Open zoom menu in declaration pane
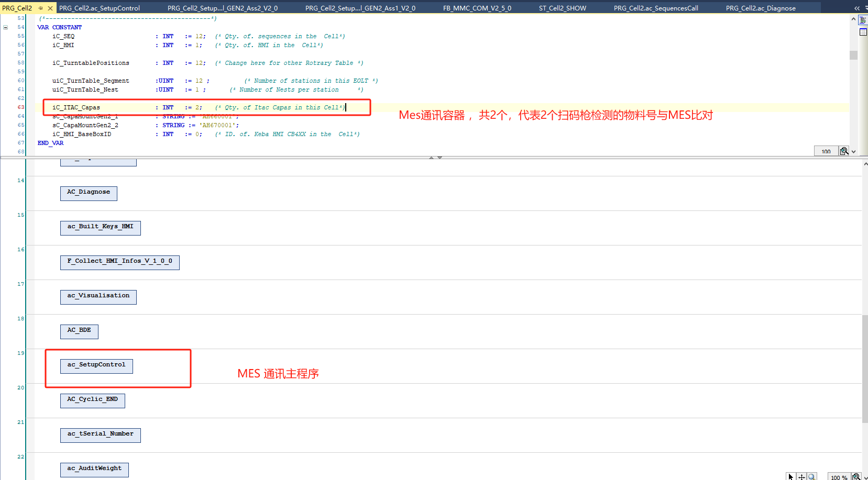868x480 pixels. 844,151
